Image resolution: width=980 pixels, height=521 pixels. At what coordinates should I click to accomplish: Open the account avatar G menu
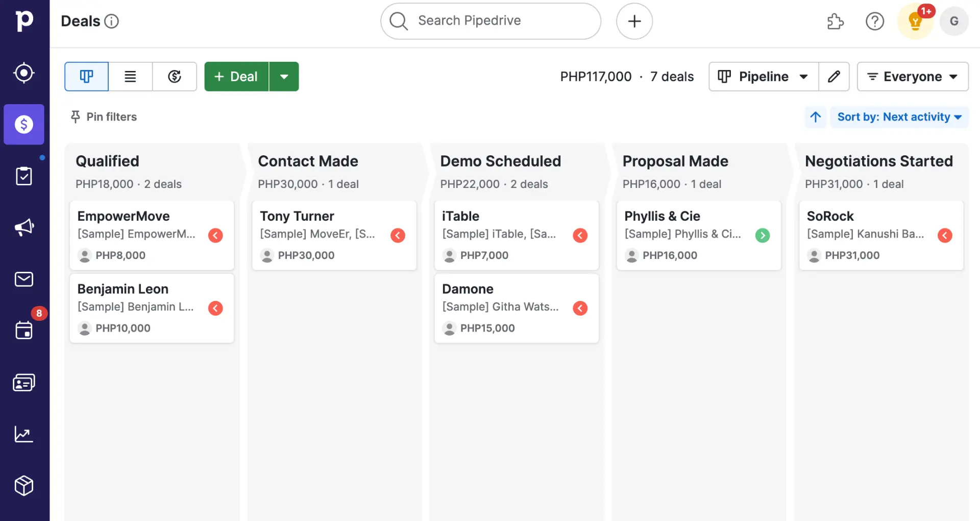953,21
